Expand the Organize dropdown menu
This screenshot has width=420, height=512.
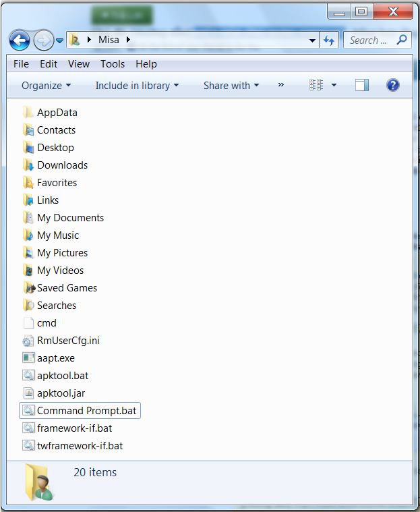46,86
